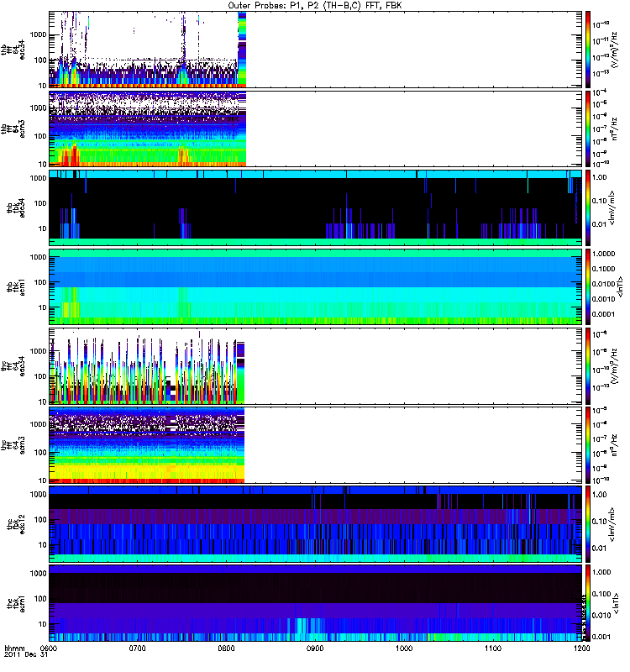Select the thc fbk scm1 filter bank panel
Viewport: 630px width, 672px height.
[x=316, y=603]
